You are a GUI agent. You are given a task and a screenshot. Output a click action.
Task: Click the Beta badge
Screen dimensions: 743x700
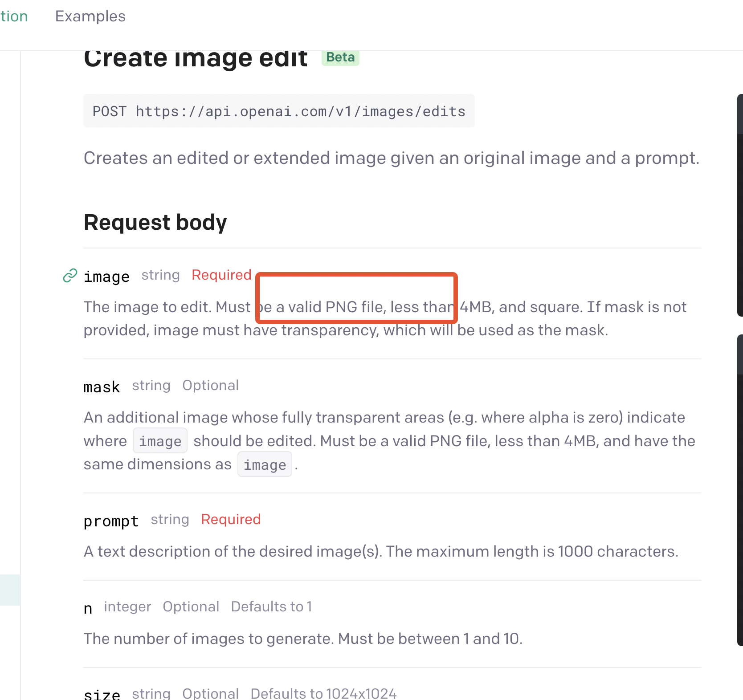[340, 57]
